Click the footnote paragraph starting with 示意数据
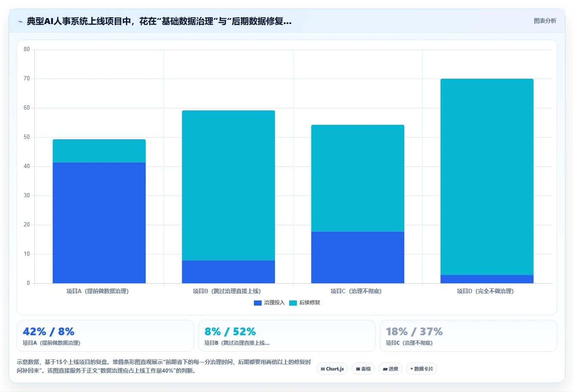 pos(164,366)
